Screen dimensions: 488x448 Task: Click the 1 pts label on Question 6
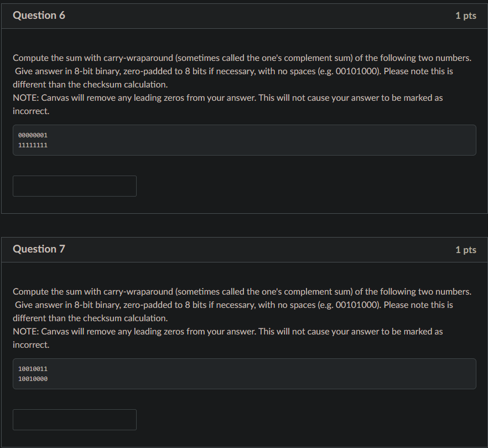tap(465, 16)
